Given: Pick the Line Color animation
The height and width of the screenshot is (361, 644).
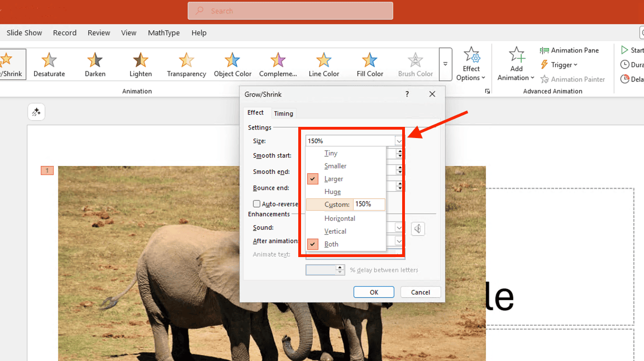Looking at the screenshot, I should [x=324, y=64].
